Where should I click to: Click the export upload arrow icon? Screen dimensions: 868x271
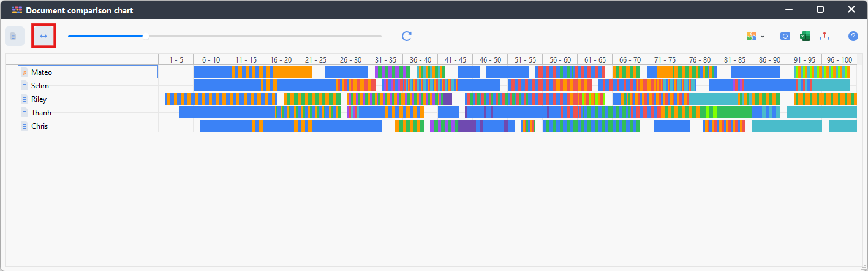click(825, 36)
